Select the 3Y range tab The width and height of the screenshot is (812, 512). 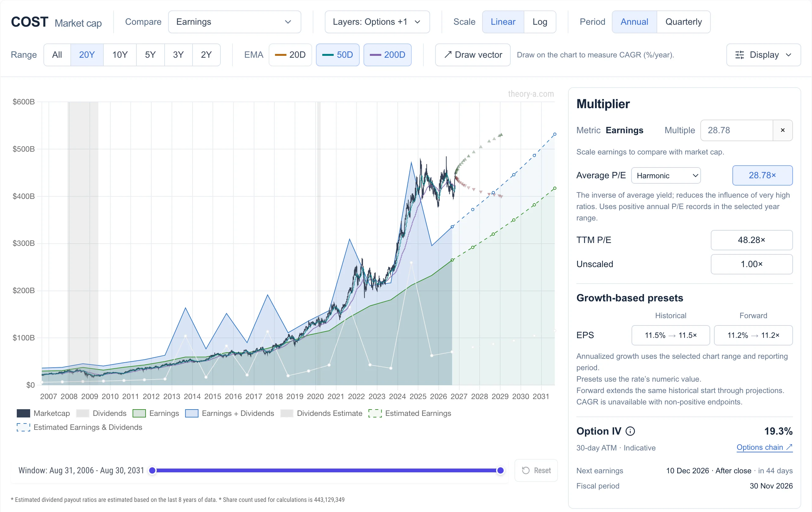(178, 55)
